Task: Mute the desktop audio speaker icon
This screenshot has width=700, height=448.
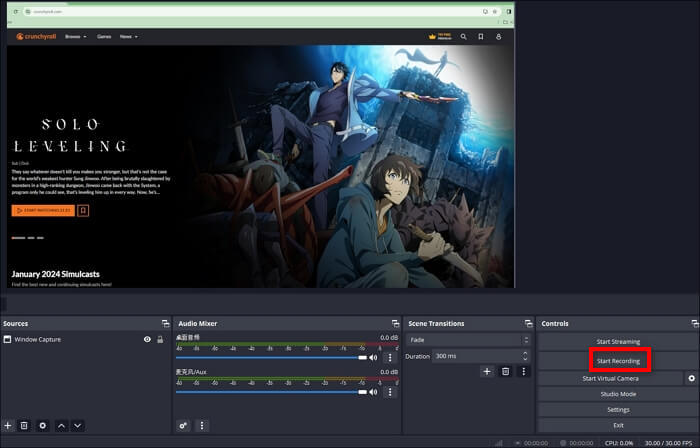Action: [x=373, y=357]
